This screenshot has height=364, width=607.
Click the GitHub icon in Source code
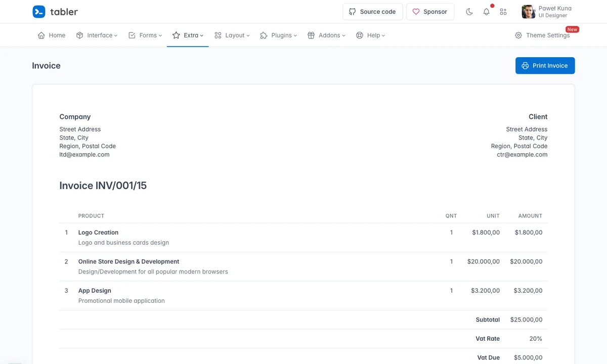point(353,12)
